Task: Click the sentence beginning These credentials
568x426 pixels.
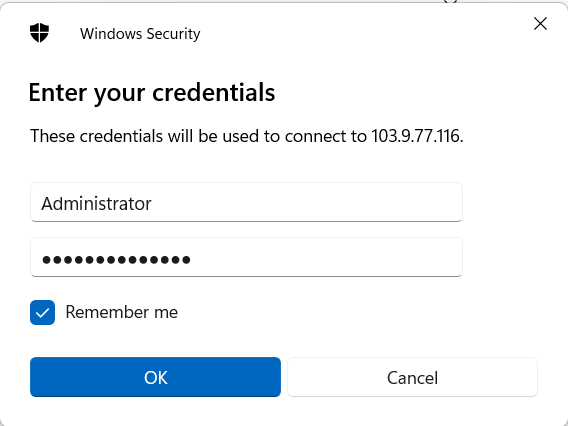Action: tap(246, 136)
